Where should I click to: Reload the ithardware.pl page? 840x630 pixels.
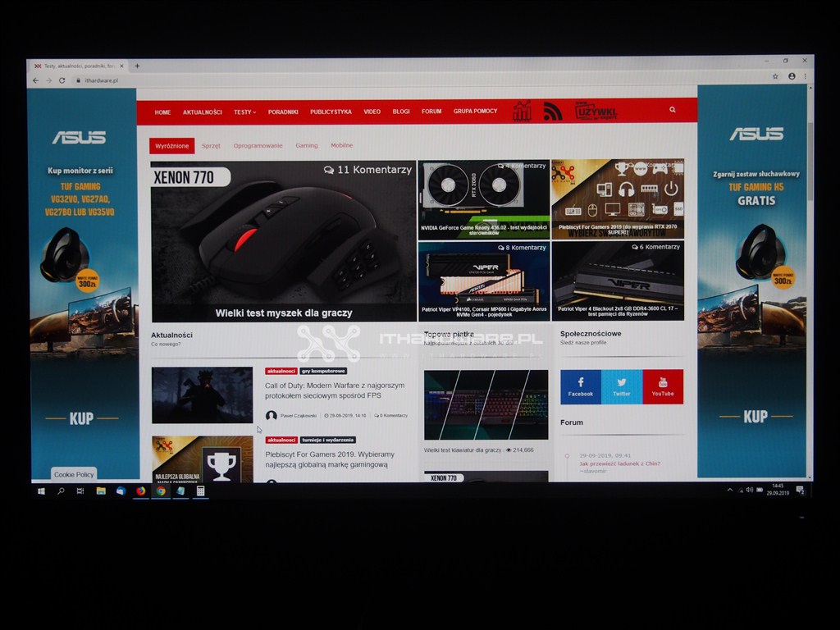pyautogui.click(x=62, y=80)
